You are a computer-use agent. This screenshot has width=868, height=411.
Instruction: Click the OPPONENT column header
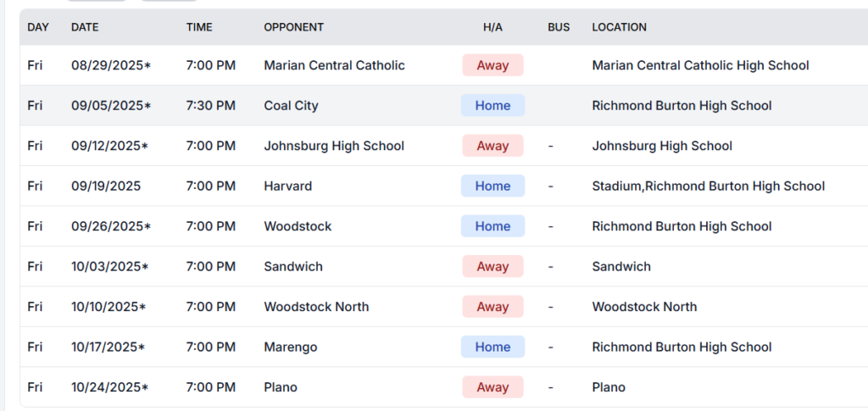293,27
